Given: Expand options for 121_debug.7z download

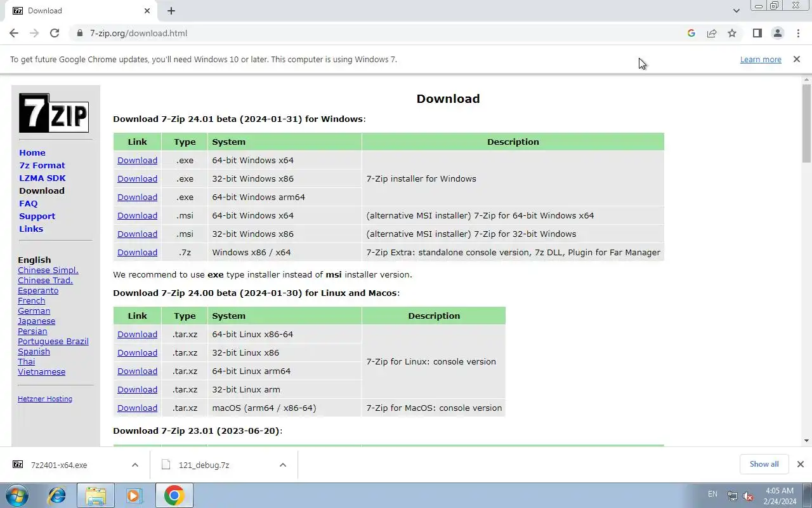Looking at the screenshot, I should [282, 465].
